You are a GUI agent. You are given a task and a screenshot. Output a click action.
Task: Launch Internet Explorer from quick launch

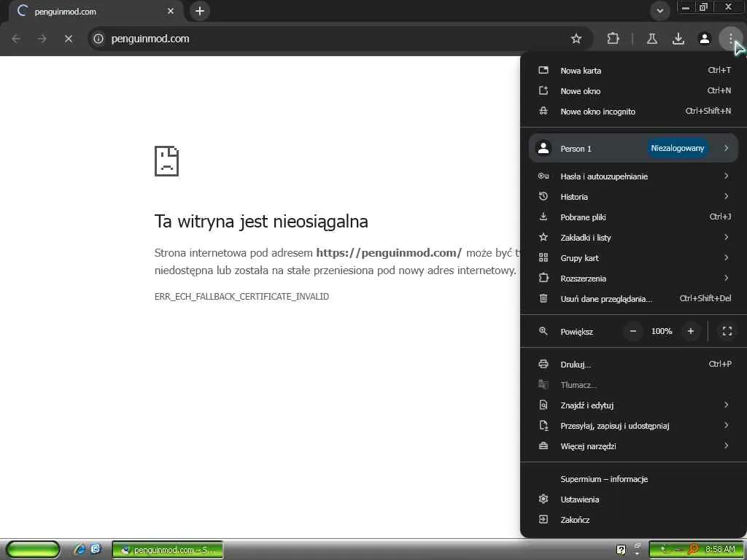[80, 550]
